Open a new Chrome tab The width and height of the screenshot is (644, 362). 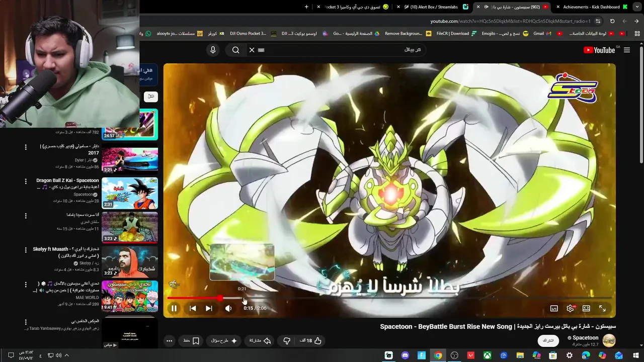click(306, 7)
